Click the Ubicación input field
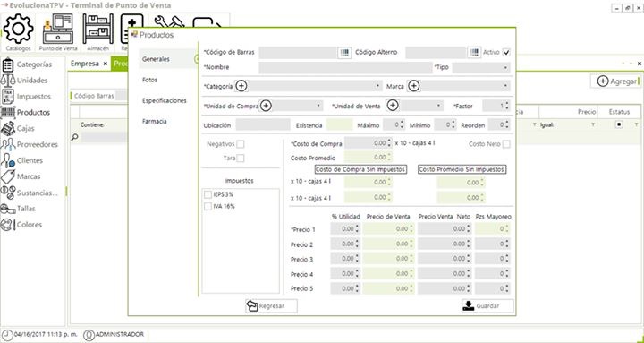Viewport: 644px width, 343px height. [263, 124]
